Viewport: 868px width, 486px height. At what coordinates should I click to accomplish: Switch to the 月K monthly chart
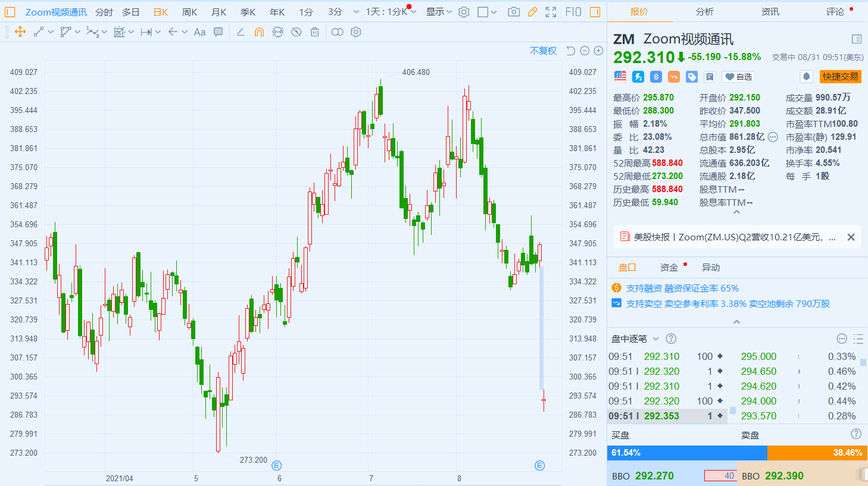(x=218, y=12)
